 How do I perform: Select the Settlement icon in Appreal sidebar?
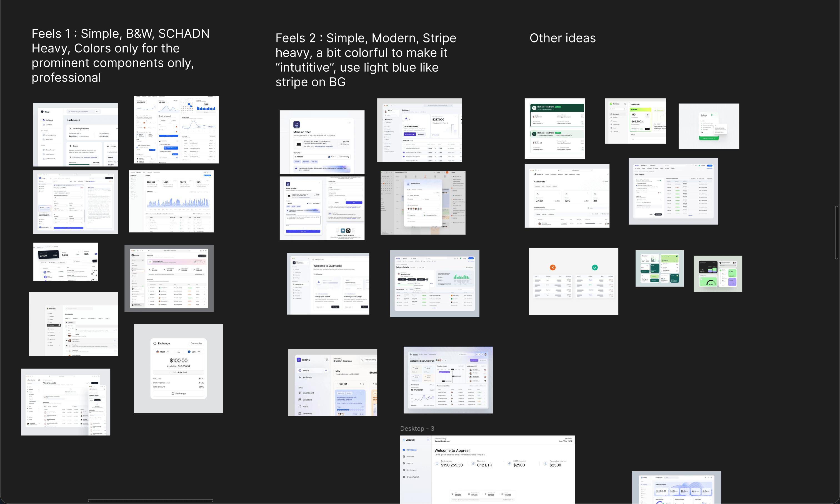pos(404,470)
